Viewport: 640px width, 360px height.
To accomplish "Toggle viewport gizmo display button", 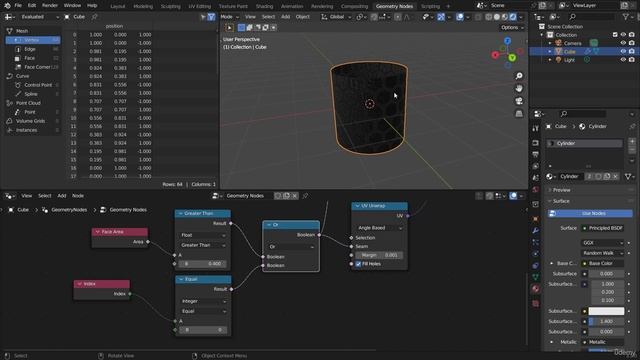I will (441, 17).
